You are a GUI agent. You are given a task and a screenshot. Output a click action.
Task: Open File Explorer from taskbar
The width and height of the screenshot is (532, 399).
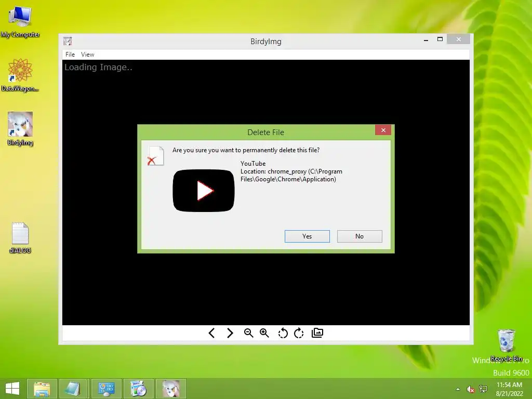(42, 389)
